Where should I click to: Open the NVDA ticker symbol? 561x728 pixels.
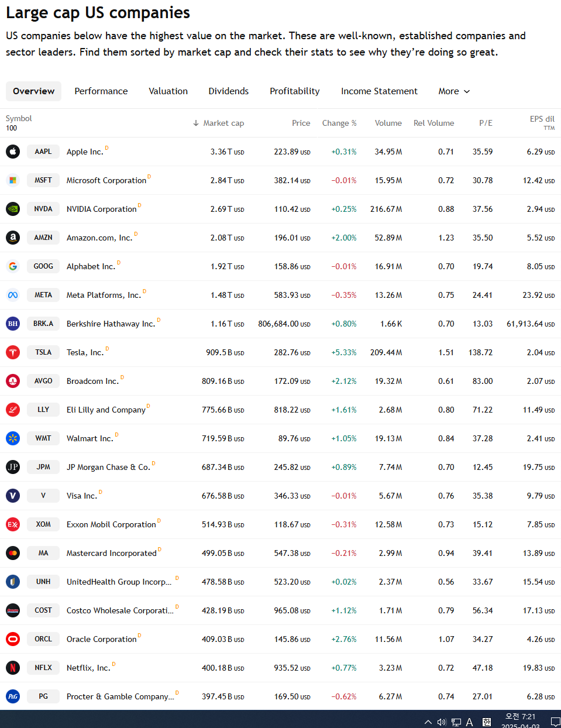tap(43, 209)
